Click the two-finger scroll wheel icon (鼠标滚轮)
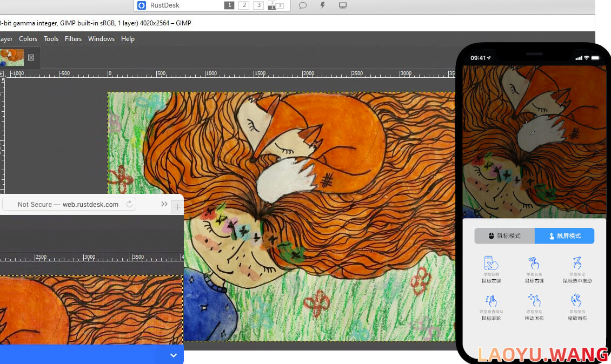The image size is (611, 364). (491, 301)
